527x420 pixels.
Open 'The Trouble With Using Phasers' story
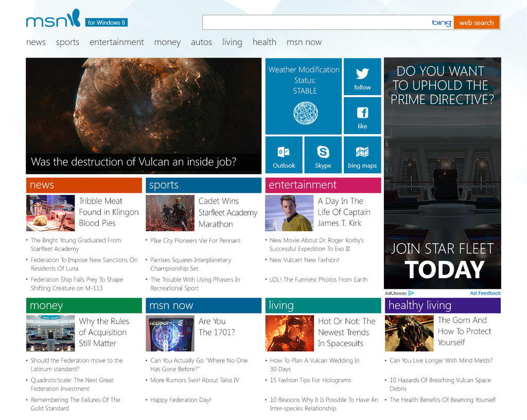(195, 284)
